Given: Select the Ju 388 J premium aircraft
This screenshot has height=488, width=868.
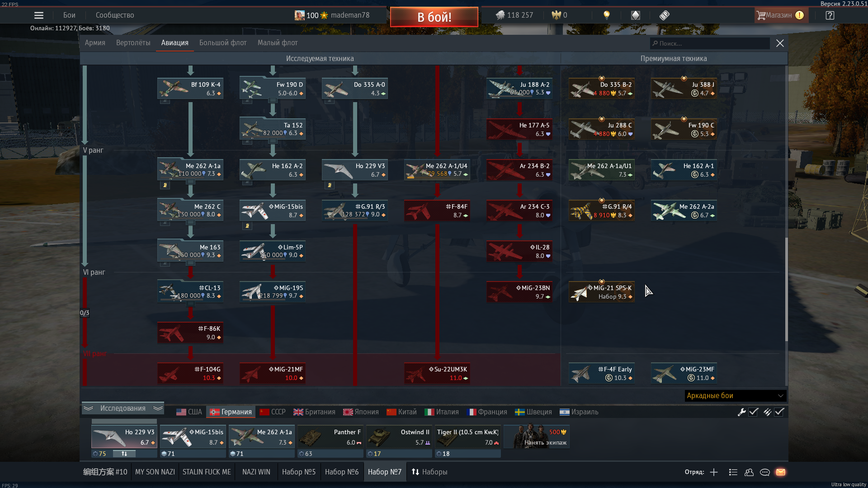Looking at the screenshot, I should pos(684,88).
